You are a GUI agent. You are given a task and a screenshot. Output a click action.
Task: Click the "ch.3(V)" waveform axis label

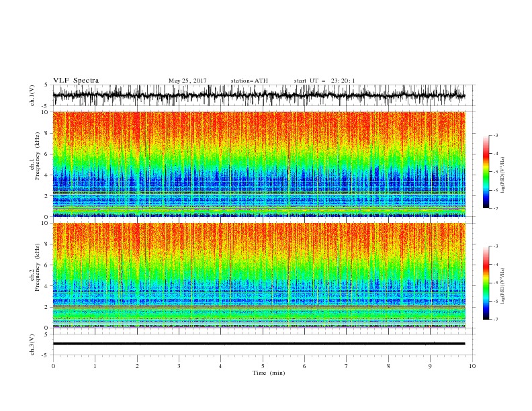click(32, 345)
